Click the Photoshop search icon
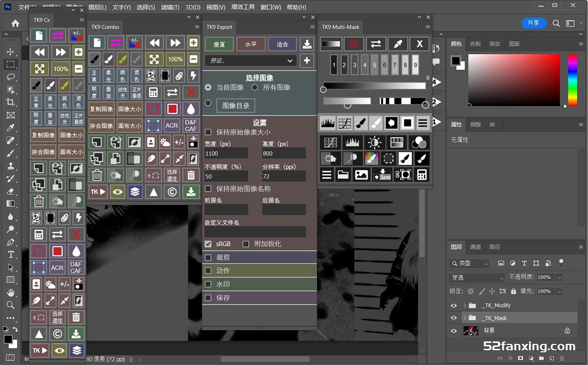 click(x=556, y=23)
